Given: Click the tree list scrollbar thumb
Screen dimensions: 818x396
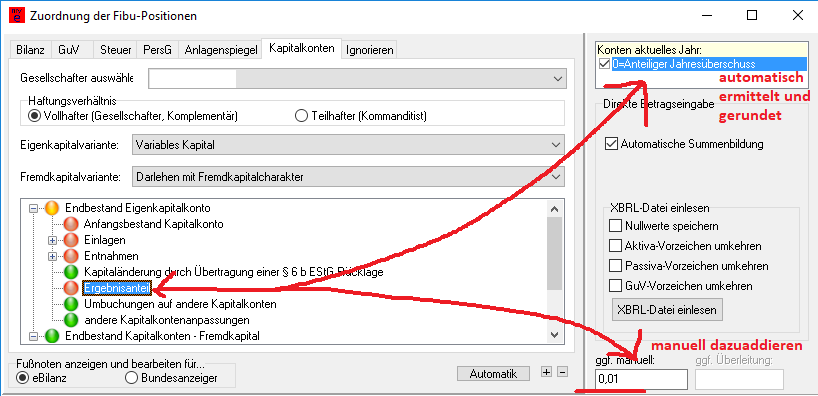Looking at the screenshot, I should tap(555, 254).
